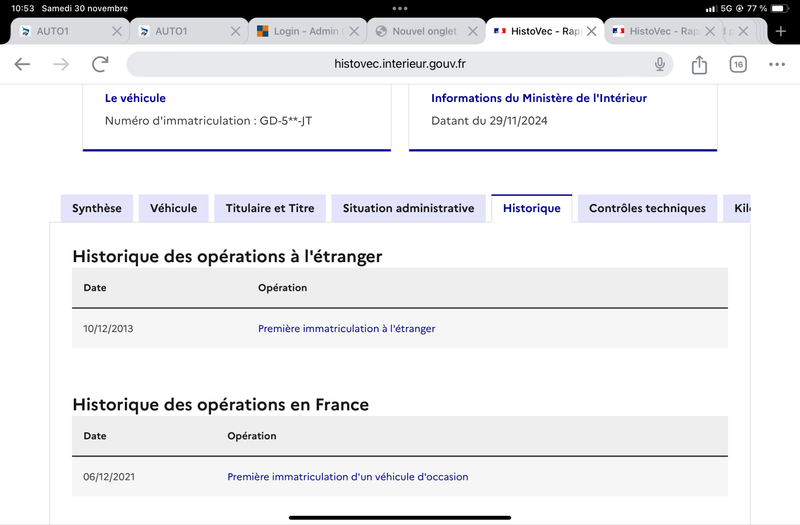
Task: Click Première immatriculation à l'étranger entry
Action: point(346,329)
